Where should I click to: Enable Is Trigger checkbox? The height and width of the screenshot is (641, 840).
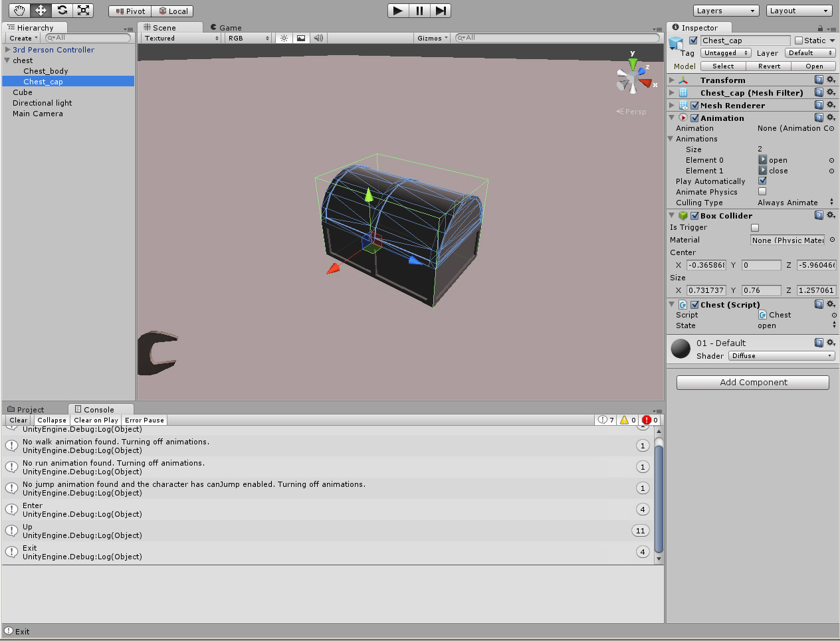(755, 227)
